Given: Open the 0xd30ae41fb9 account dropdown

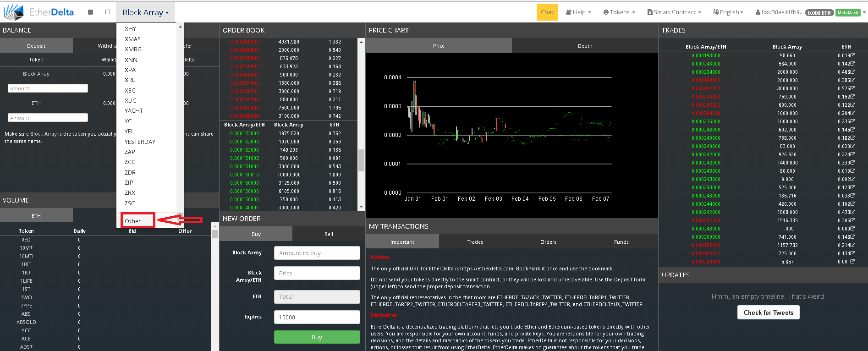Looking at the screenshot, I should pyautogui.click(x=779, y=12).
